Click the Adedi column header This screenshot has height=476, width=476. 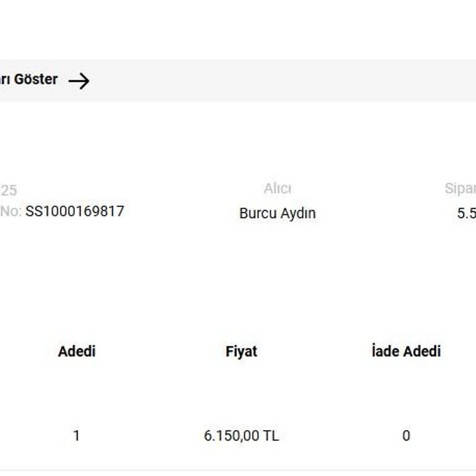click(x=77, y=351)
